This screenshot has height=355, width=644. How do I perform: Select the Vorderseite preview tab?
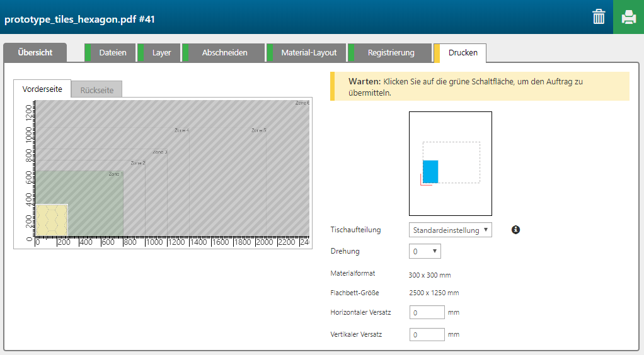(x=42, y=89)
